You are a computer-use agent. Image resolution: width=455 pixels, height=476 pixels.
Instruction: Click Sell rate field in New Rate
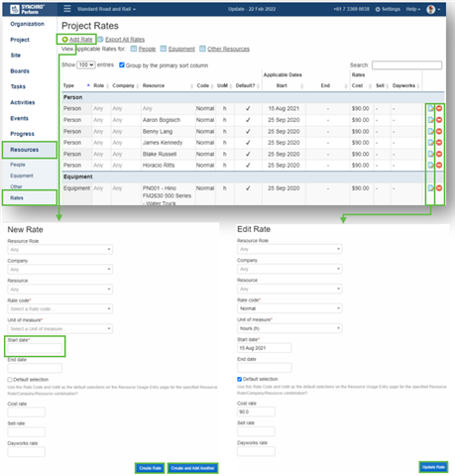pyautogui.click(x=26, y=431)
